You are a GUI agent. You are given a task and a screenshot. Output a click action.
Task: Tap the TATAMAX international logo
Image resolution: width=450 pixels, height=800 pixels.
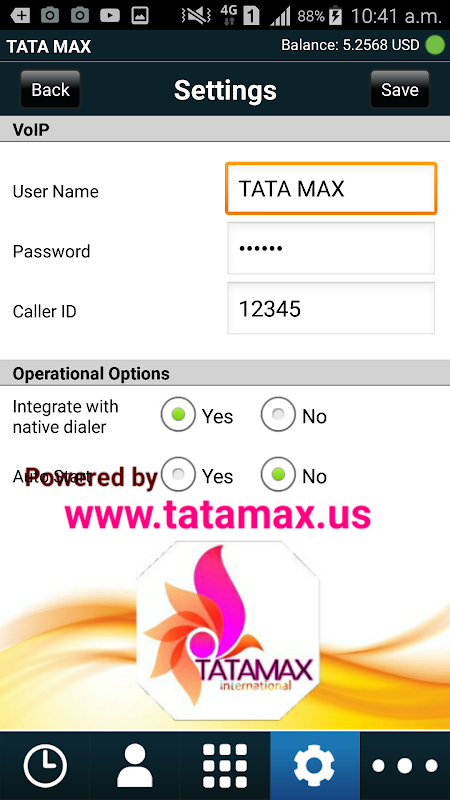click(x=228, y=631)
